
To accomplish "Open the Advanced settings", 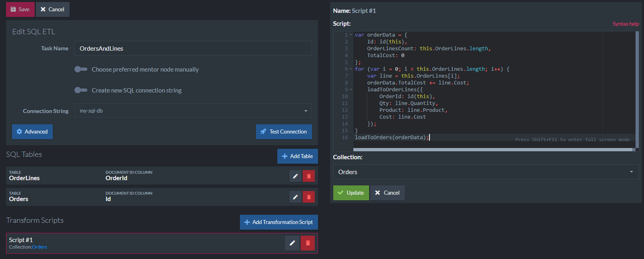I will click(x=32, y=132).
